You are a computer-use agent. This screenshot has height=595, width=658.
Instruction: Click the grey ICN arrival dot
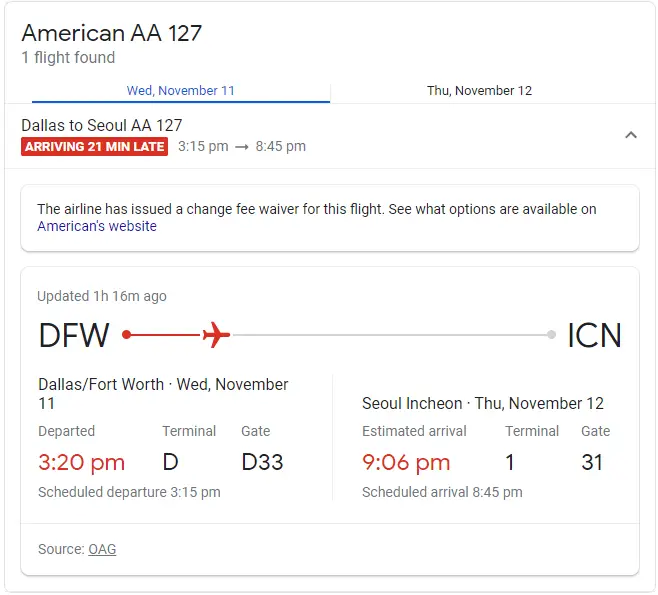[551, 334]
